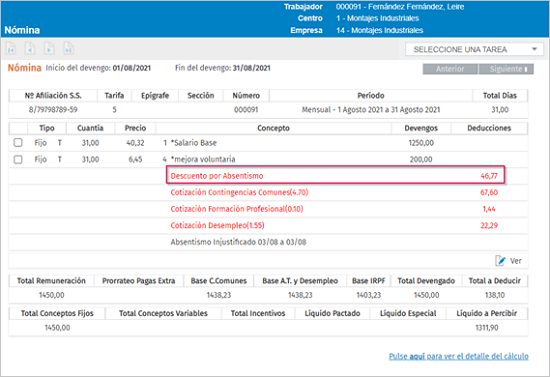
Task: Go to next record page icon
Action: pos(49,48)
